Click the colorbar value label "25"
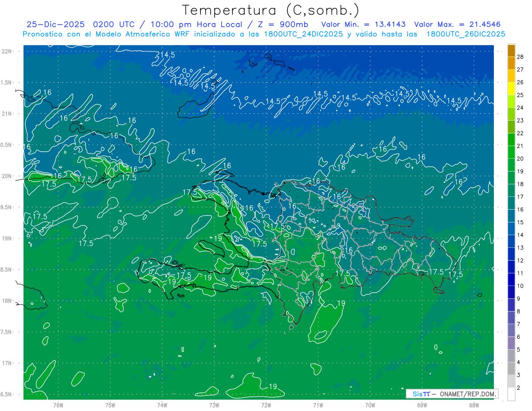Viewport: 532px width, 411px height. pyautogui.click(x=520, y=95)
